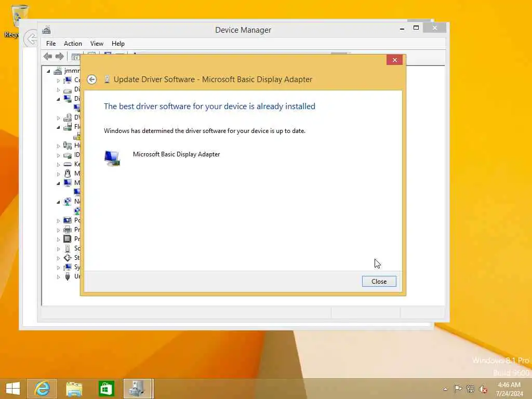Show hidden tray icons arrow
Image resolution: width=532 pixels, height=399 pixels.
click(445, 389)
